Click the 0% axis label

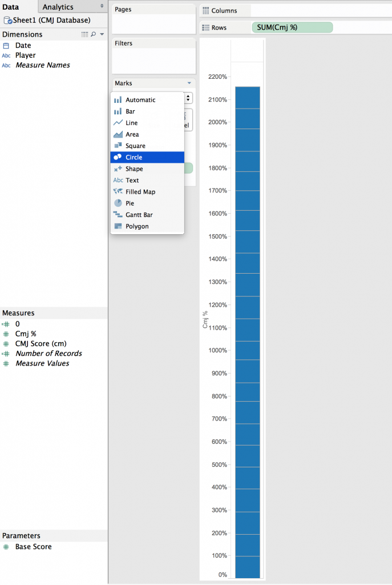pos(223,575)
